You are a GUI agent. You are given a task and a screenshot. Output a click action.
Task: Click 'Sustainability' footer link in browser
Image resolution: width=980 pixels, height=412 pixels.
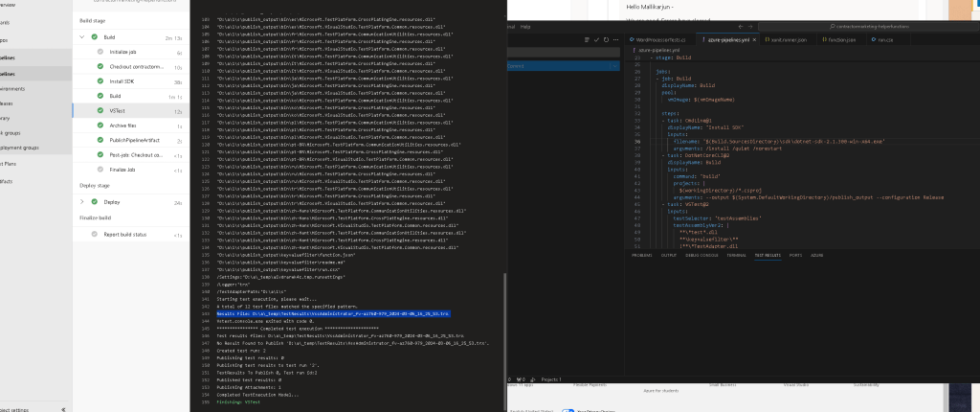[867, 384]
